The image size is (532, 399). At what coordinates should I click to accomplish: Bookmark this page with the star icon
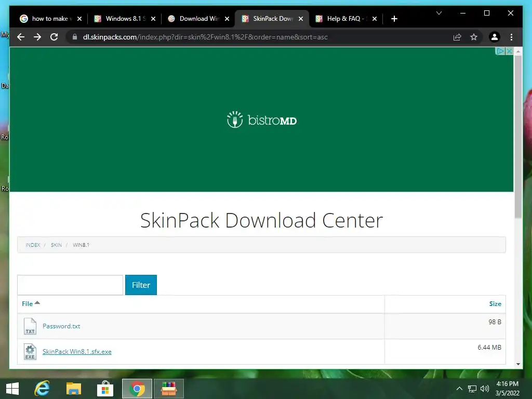[x=474, y=37]
